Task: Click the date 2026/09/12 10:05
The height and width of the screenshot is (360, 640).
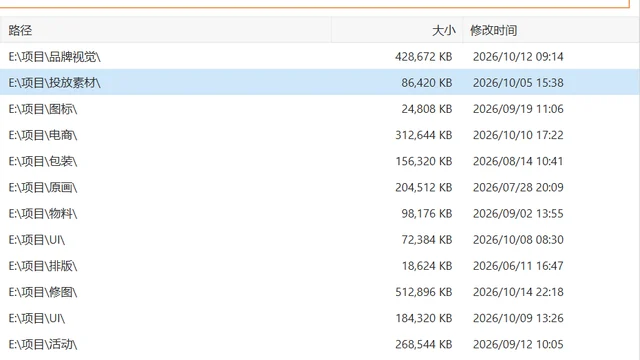Action: [x=518, y=344]
